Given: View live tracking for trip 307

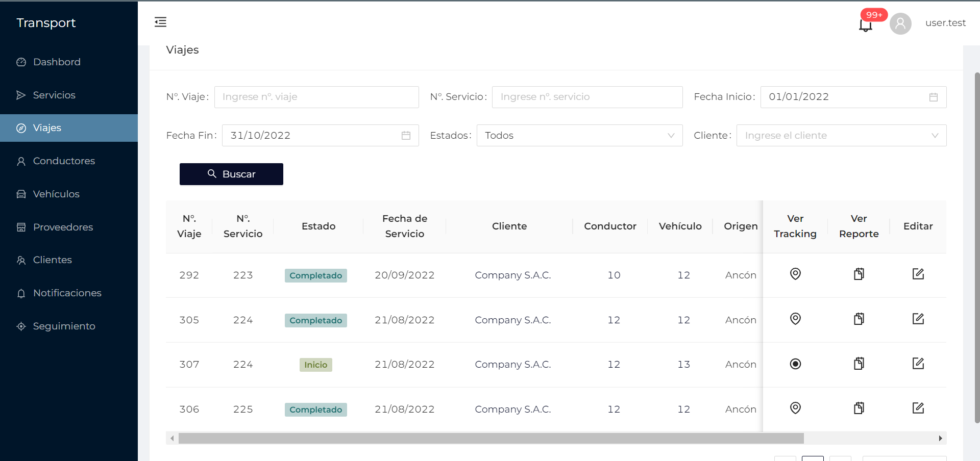Looking at the screenshot, I should click(x=795, y=364).
